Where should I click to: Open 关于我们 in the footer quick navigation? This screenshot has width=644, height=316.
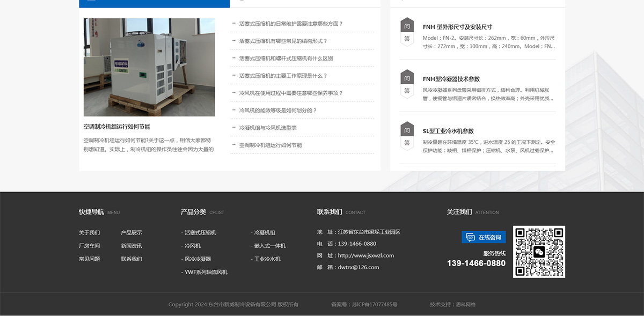point(89,232)
